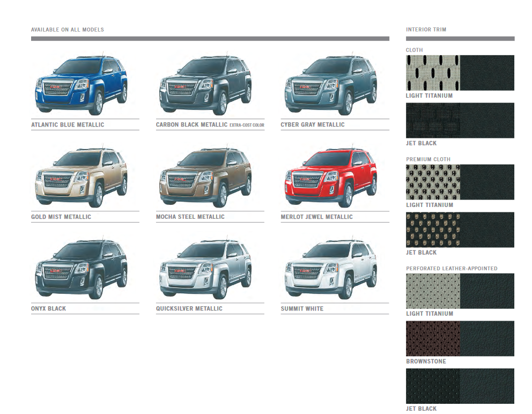Click the Gold Mist Metallic label
The width and height of the screenshot is (532, 414).
[x=61, y=217]
